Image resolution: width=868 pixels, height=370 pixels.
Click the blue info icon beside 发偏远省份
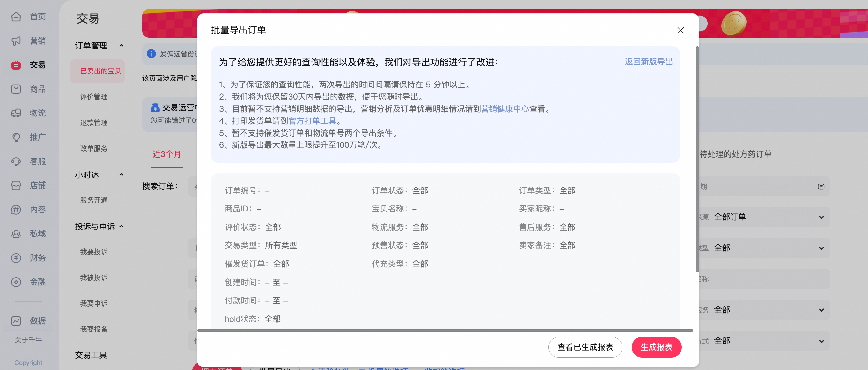[151, 54]
